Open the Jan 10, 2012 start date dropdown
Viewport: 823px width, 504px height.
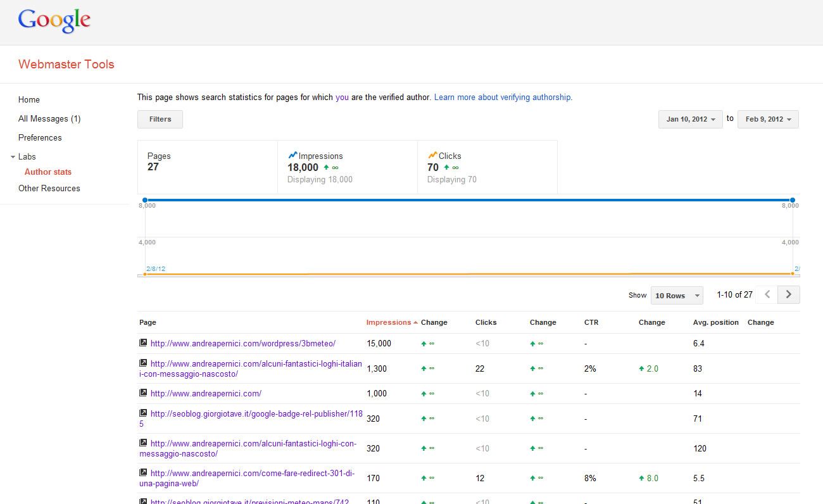tap(690, 119)
